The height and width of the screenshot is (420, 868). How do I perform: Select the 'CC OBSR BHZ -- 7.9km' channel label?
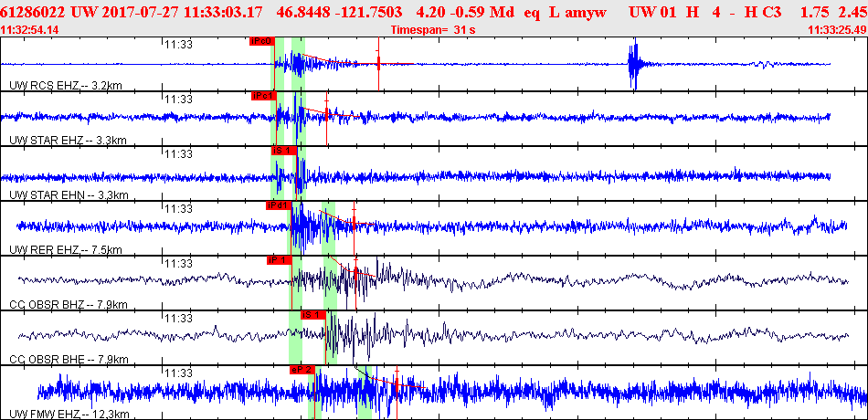tap(69, 304)
